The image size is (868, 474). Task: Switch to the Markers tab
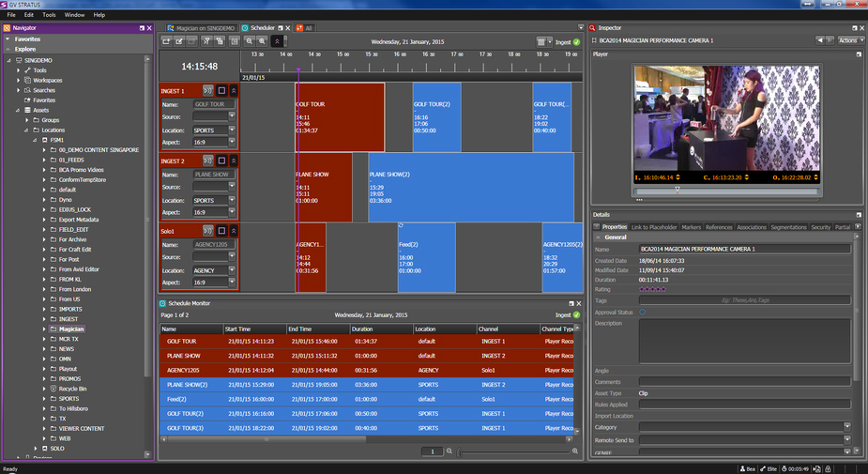pyautogui.click(x=691, y=227)
